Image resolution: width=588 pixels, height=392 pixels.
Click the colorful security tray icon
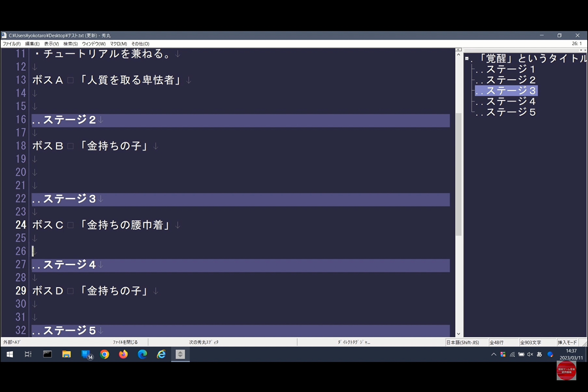[503, 354]
